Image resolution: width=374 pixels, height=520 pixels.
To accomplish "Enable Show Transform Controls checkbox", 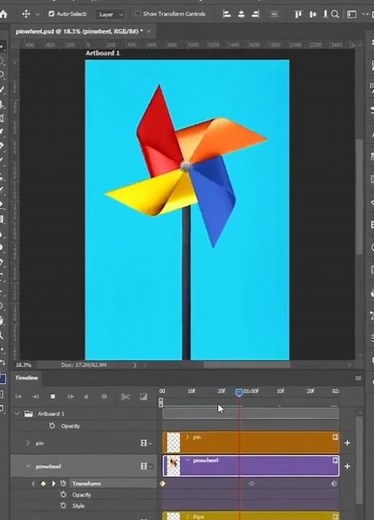I will (x=138, y=14).
